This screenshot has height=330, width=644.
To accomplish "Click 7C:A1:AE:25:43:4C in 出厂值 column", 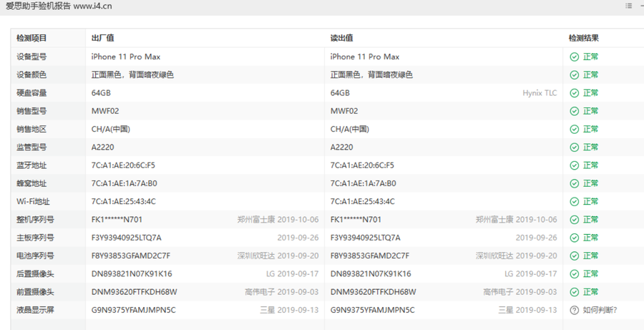I will (124, 201).
